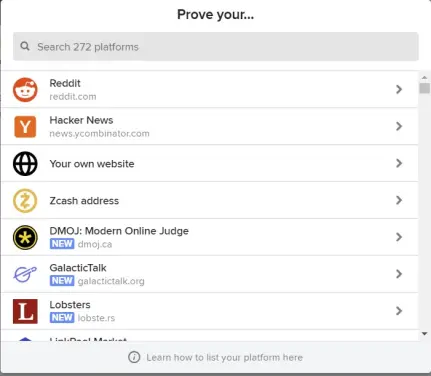Screen dimensions: 431x376
Task: Expand the Reddit row chevron
Action: [399, 89]
